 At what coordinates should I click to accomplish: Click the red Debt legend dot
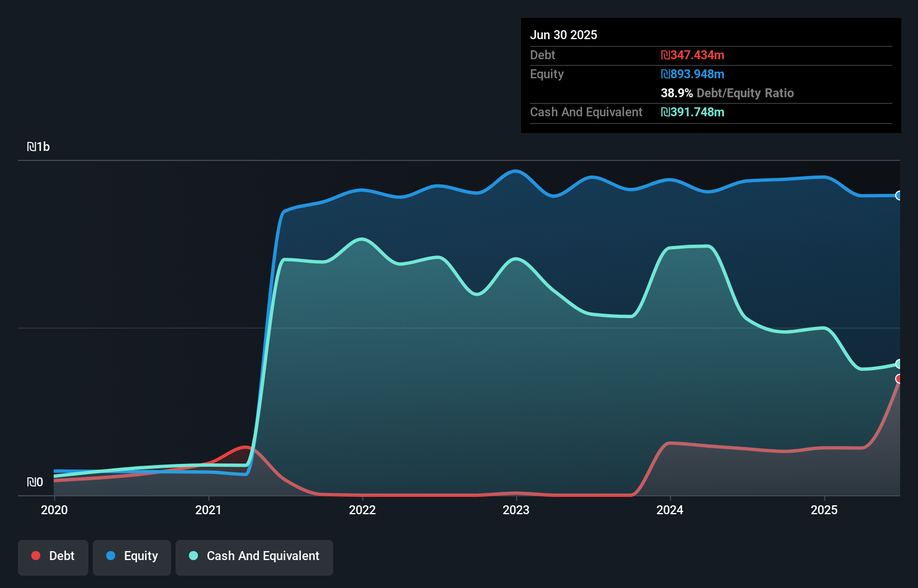click(x=36, y=556)
